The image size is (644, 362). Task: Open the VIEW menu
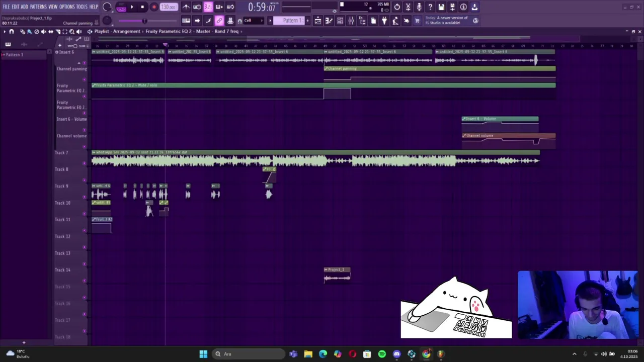(x=53, y=7)
